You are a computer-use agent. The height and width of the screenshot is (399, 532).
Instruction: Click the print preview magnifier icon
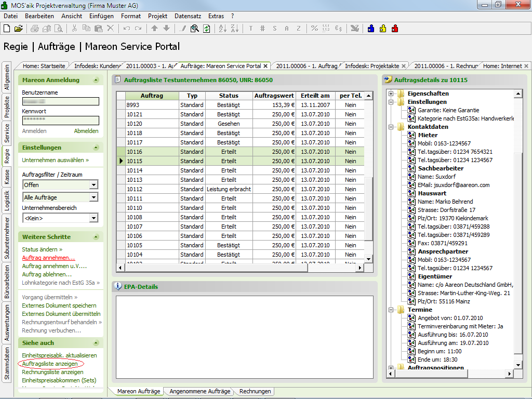coord(59,29)
